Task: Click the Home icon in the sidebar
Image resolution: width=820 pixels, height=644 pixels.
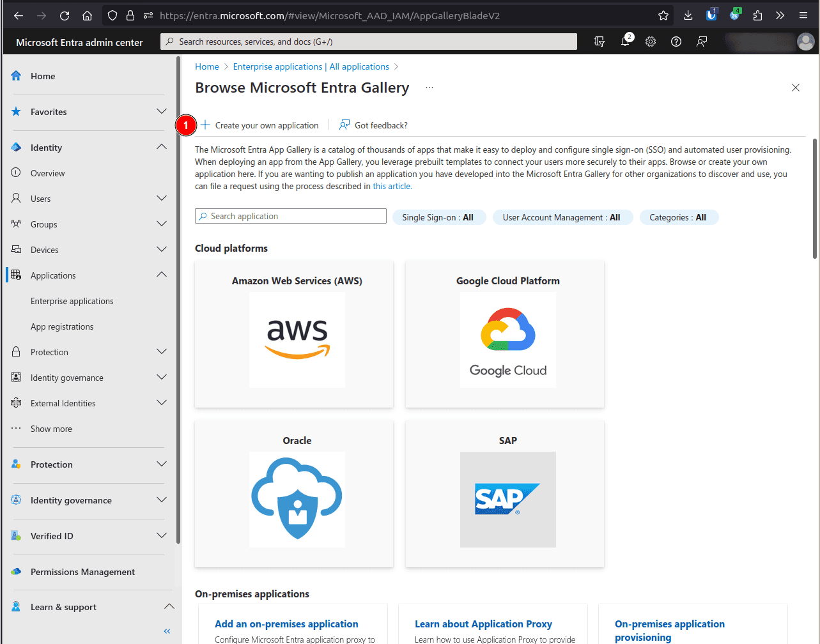Action: [16, 75]
